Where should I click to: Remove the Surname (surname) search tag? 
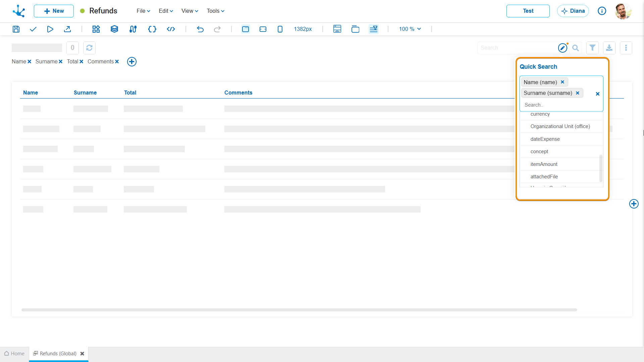click(x=578, y=93)
